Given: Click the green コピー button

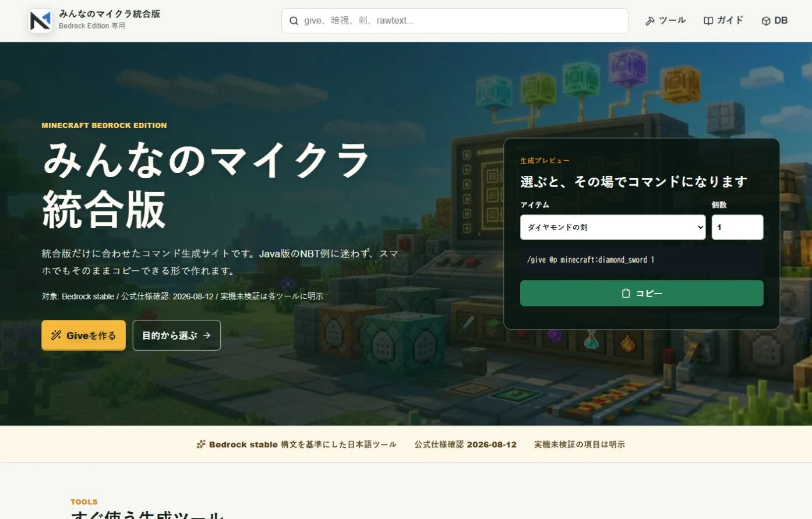Looking at the screenshot, I should point(641,293).
